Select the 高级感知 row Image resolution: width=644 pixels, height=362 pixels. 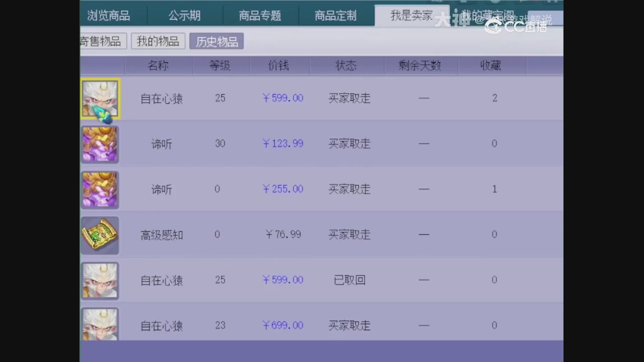[322, 235]
